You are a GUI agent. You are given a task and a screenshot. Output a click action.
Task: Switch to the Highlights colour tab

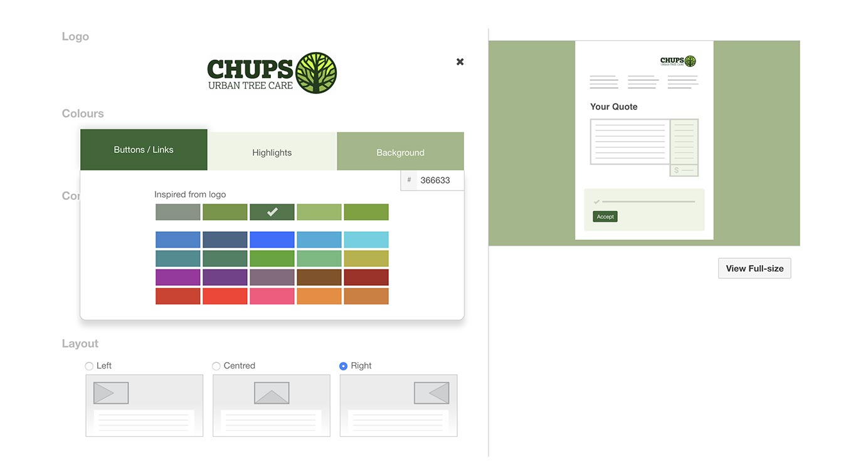(272, 152)
